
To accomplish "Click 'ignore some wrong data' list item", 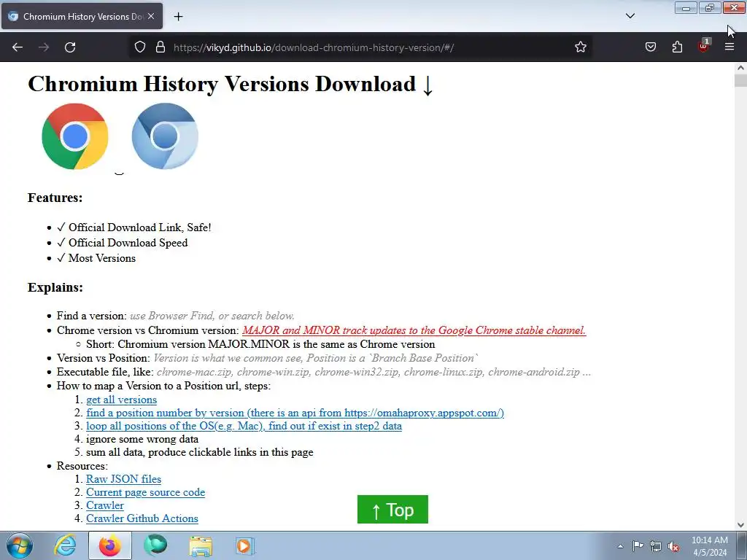I will pos(142,439).
